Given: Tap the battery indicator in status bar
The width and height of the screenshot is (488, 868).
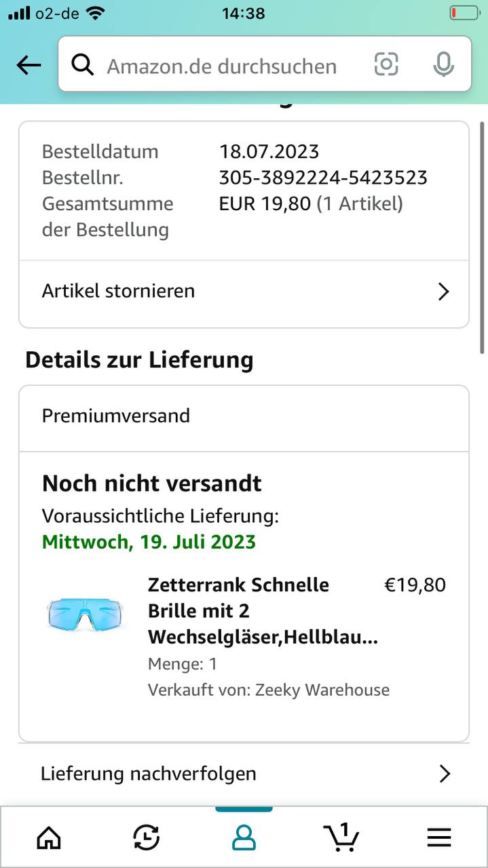Looking at the screenshot, I should coord(464,13).
